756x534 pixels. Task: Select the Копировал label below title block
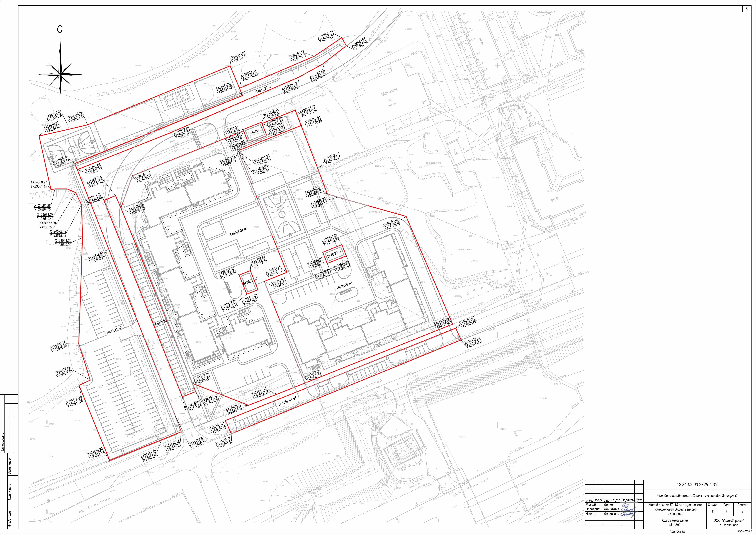click(677, 531)
